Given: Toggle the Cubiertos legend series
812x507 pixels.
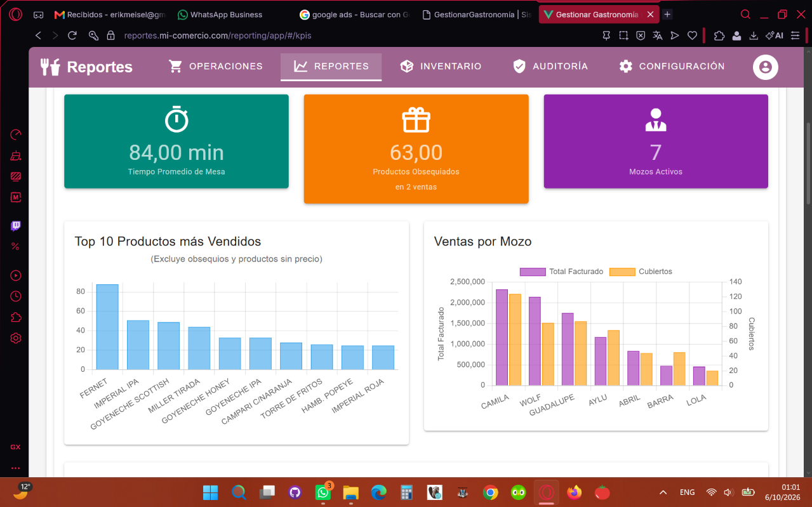Looking at the screenshot, I should click(x=641, y=272).
